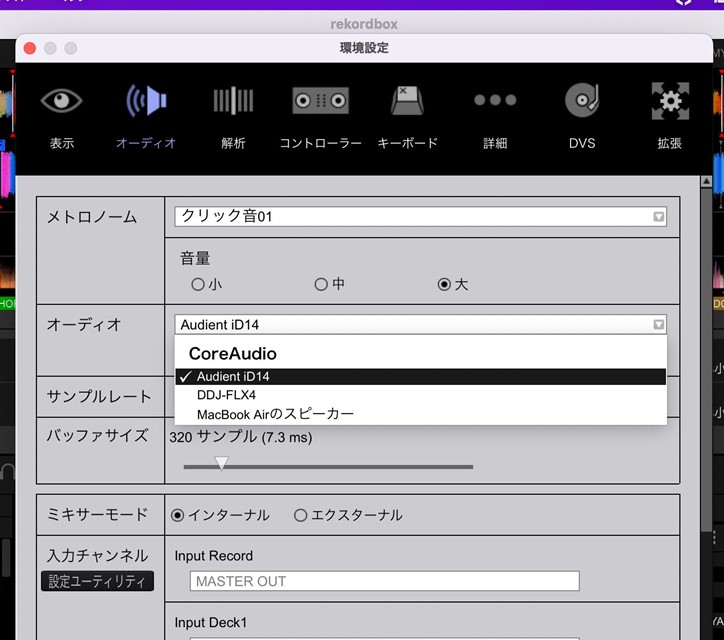The height and width of the screenshot is (640, 724).
Task: Click the ミキサーモード label
Action: click(97, 514)
